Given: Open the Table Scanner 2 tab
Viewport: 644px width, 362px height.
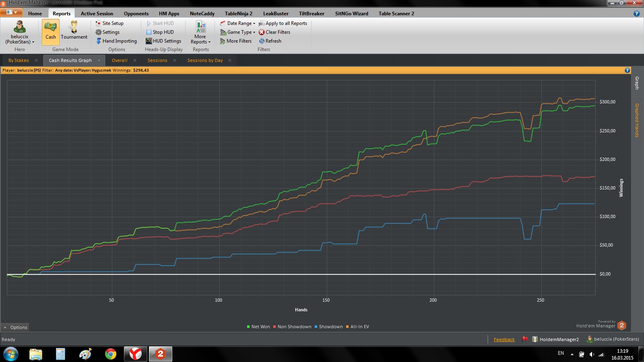Looking at the screenshot, I should point(396,14).
